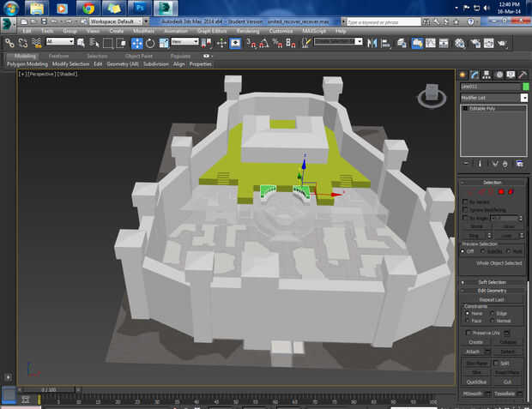The width and height of the screenshot is (532, 409).
Task: Open the Modifier List dropdown
Action: (x=524, y=98)
